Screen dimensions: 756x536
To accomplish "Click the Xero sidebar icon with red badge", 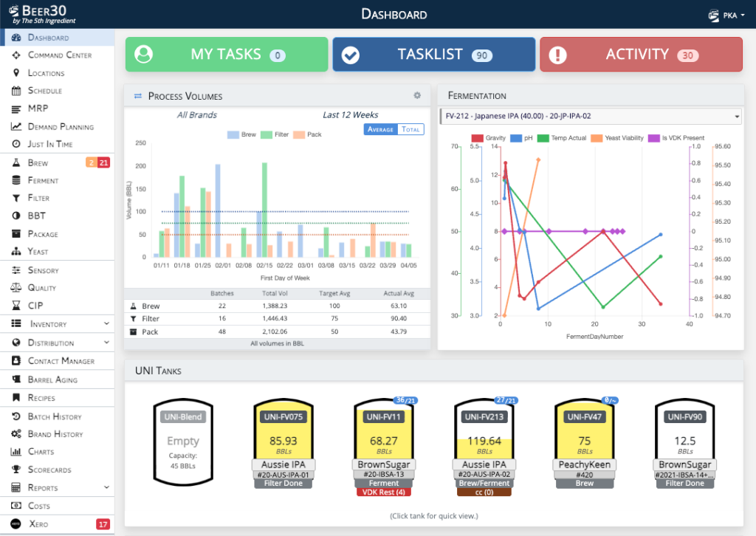I will (x=15, y=523).
